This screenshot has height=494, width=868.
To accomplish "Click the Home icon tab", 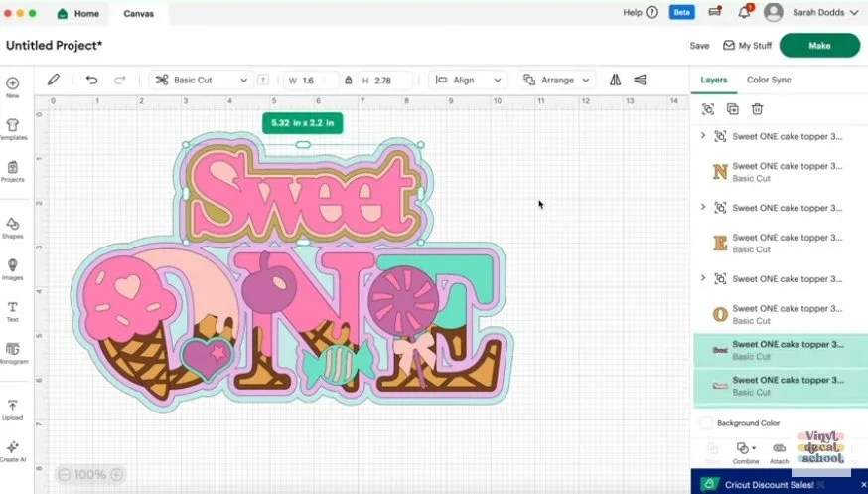I will 78,13.
